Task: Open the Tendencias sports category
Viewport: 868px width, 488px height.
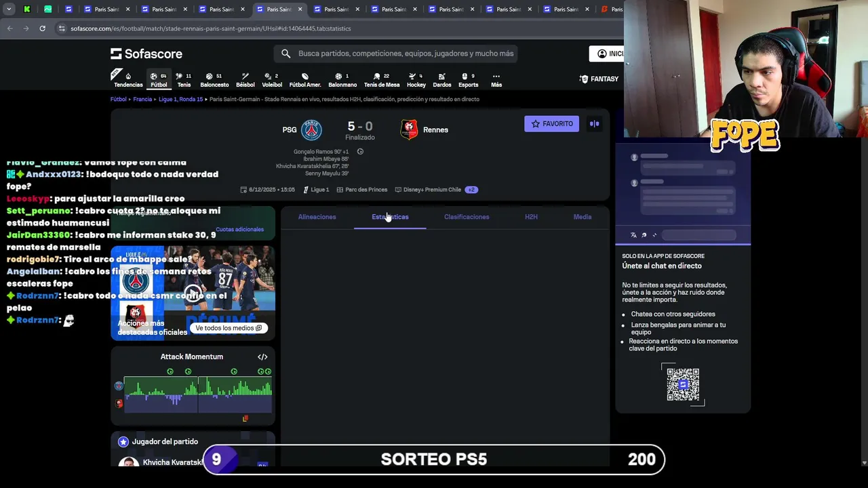Action: click(128, 79)
